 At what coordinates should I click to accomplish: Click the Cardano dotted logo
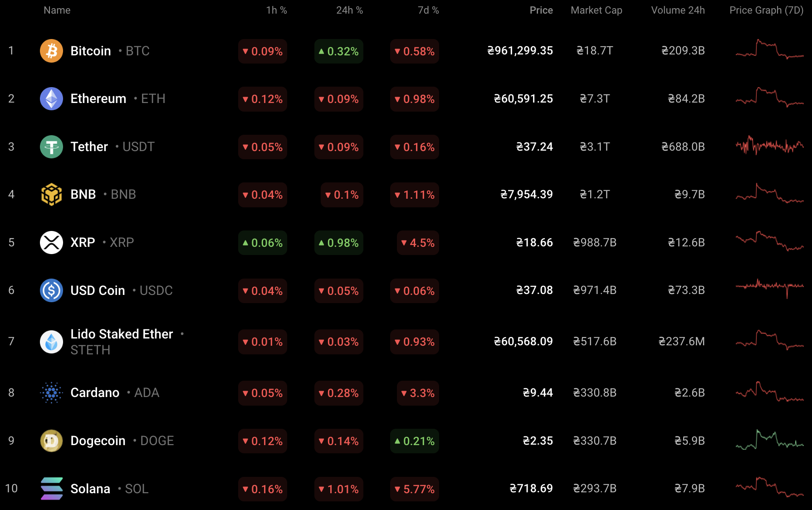tap(51, 392)
